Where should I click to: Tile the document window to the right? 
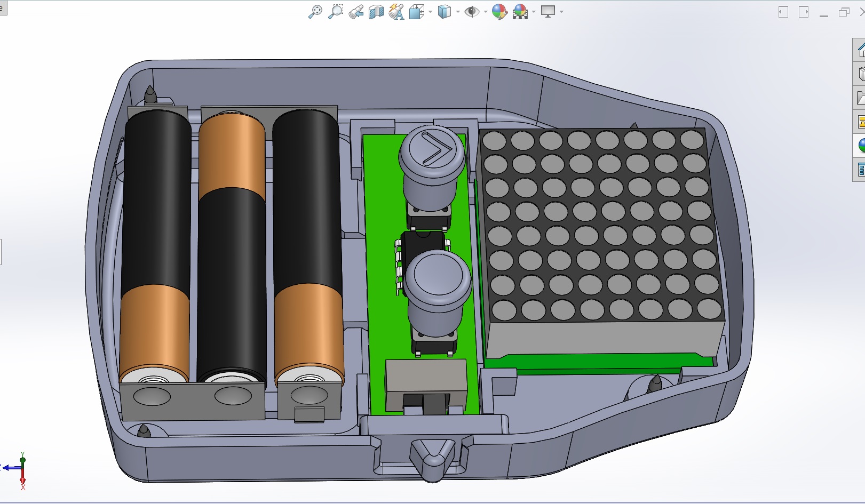click(804, 12)
